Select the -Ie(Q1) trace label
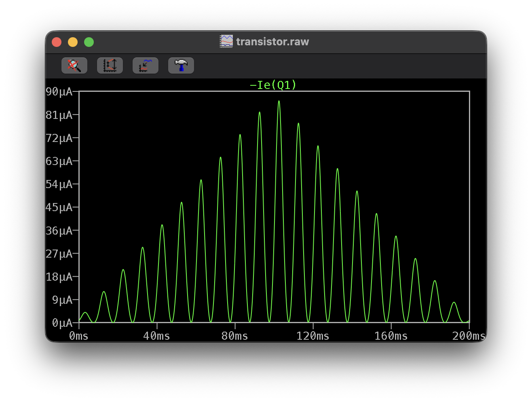The image size is (532, 402). [x=273, y=85]
